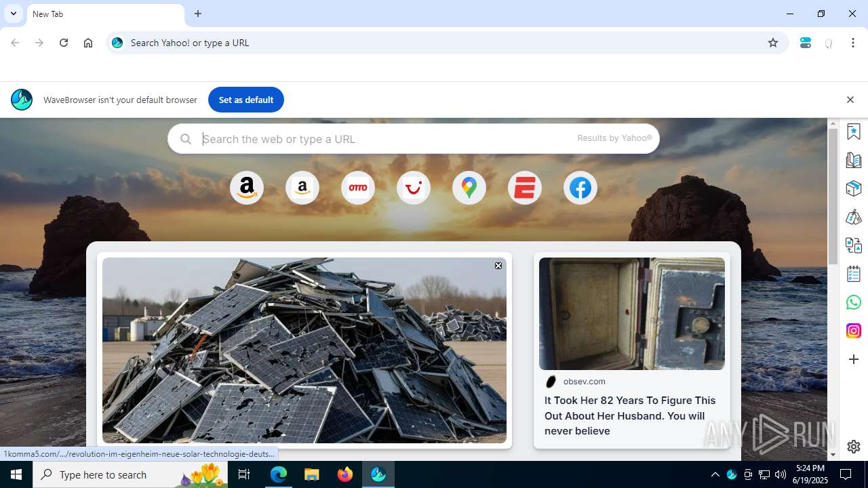868x488 pixels.
Task: Open the translate sidebar tool
Action: pos(854,245)
